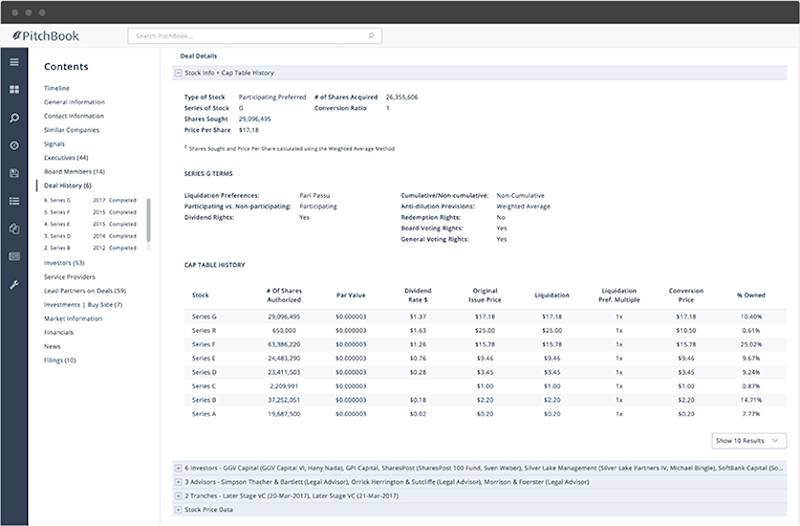Click the Liquidation column header
This screenshot has width=800, height=526.
click(552, 295)
